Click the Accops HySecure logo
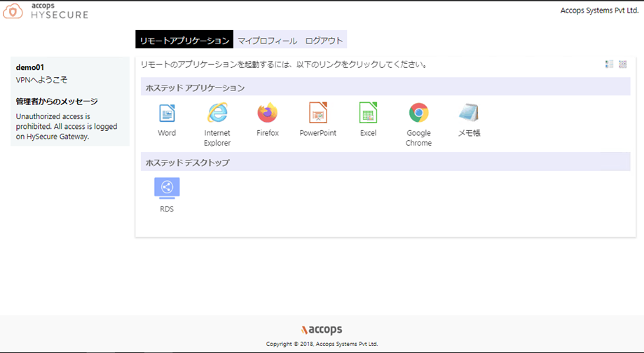644x353 pixels. pos(46,11)
